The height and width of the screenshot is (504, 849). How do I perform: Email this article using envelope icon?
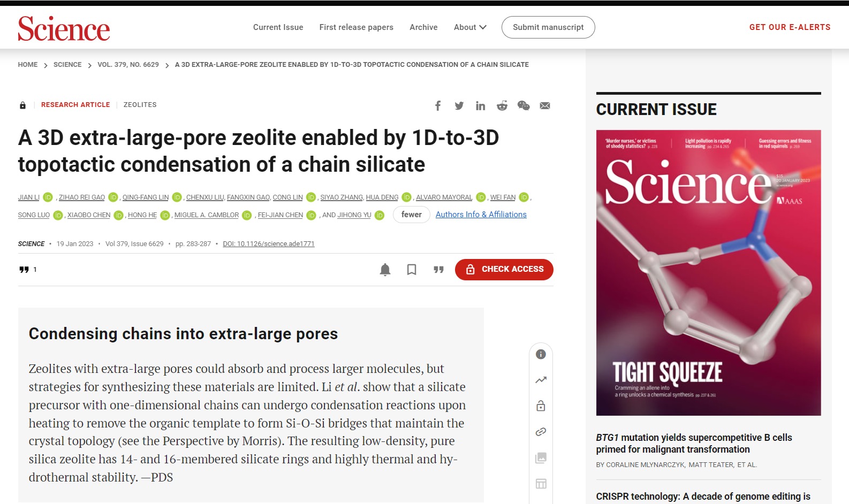[x=545, y=105]
